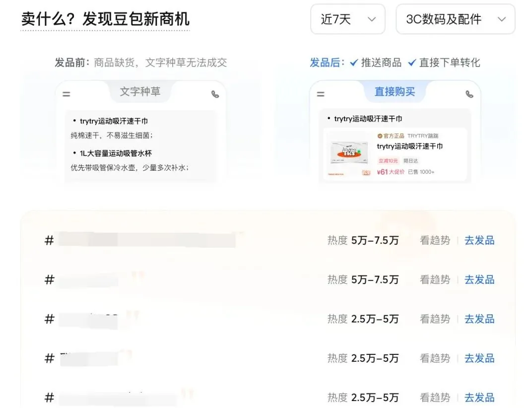Tap the phone icon in 直接购买 mockup
The image size is (532, 408).
[x=469, y=94]
